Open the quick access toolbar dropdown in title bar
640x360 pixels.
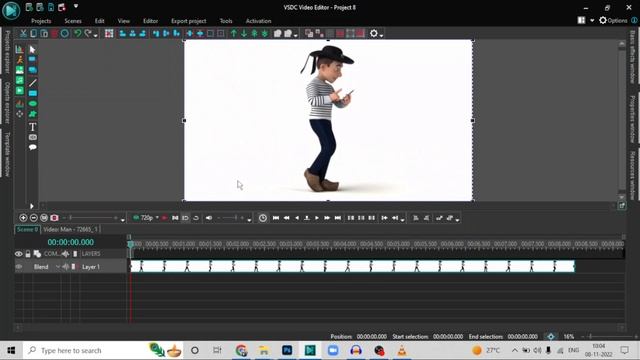76,7
